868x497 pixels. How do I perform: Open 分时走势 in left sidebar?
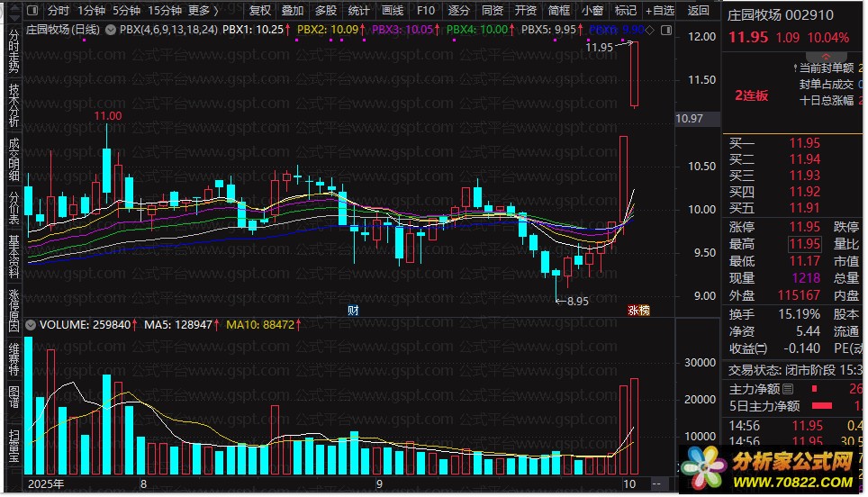[14, 51]
